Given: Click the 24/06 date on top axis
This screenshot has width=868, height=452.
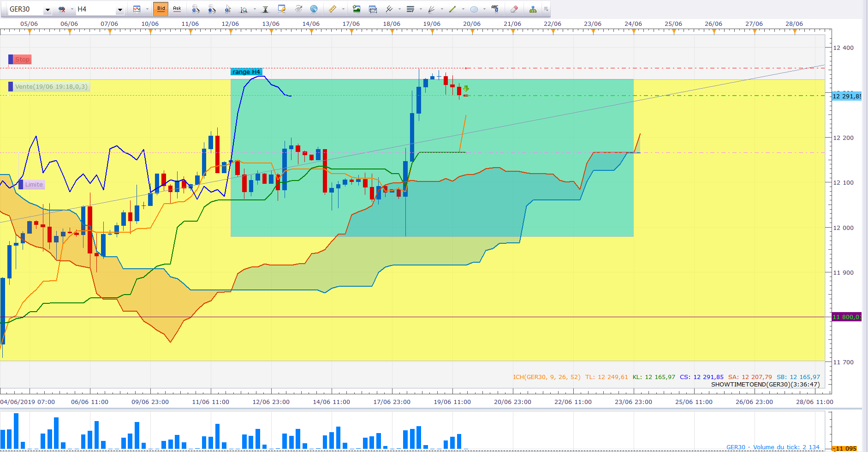Looking at the screenshot, I should pyautogui.click(x=633, y=24).
